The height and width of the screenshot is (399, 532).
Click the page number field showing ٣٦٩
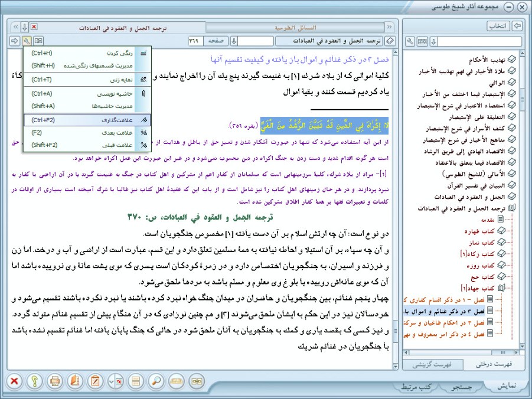tap(195, 41)
